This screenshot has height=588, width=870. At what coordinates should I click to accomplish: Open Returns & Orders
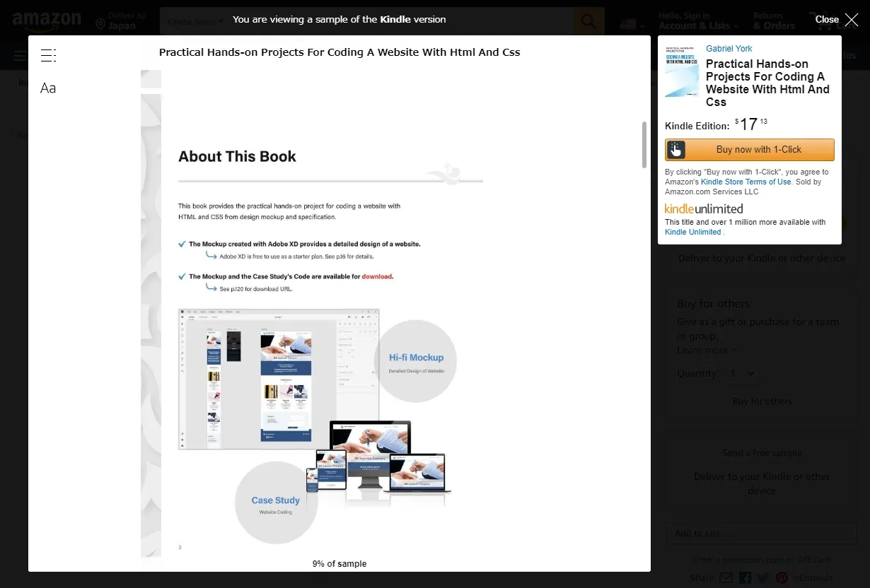[774, 21]
